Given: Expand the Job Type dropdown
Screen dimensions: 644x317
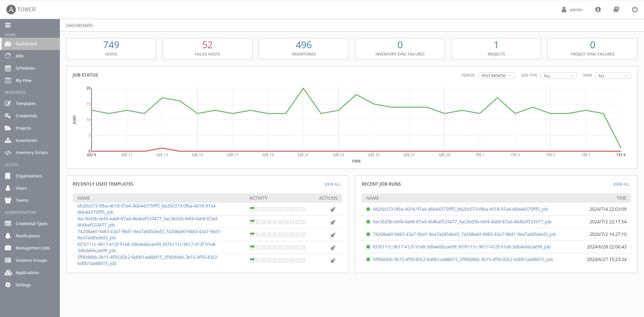Looking at the screenshot, I should [x=558, y=76].
